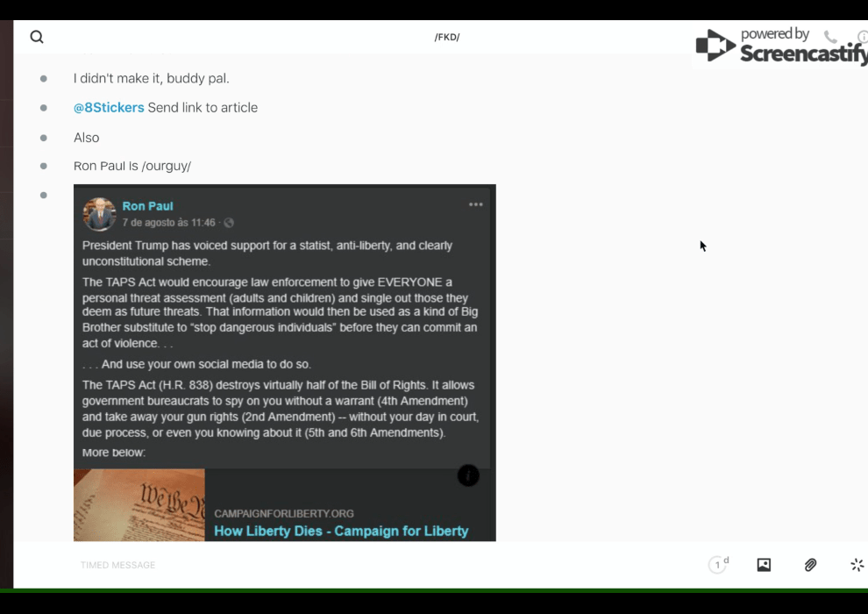
Task: Open How Liberty Dies article link
Action: tap(341, 531)
